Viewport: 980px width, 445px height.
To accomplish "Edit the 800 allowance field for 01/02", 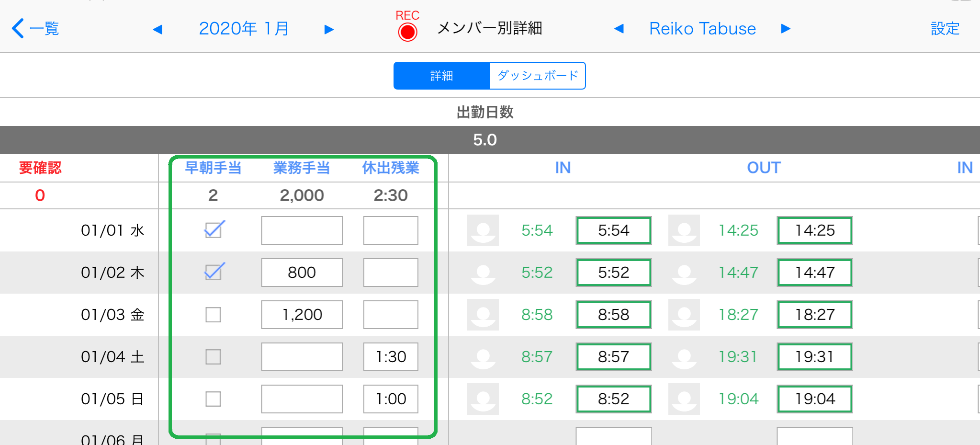I will (302, 273).
